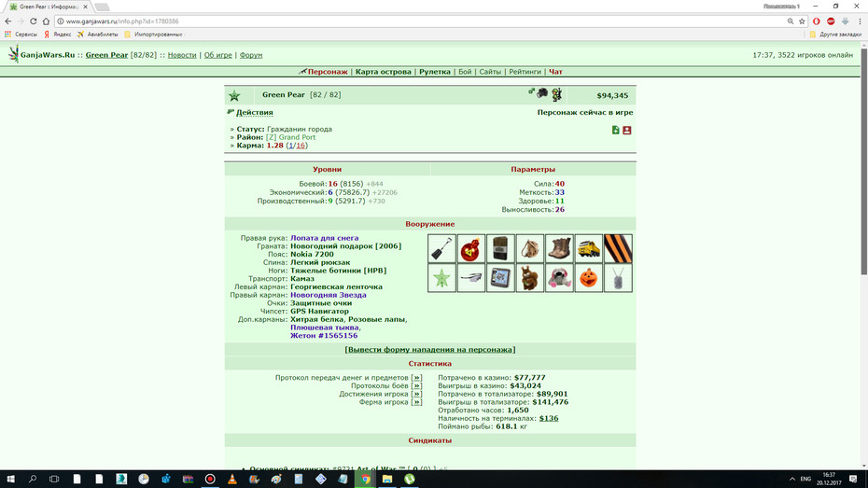Click the Green Pear username link in the header
868x488 pixels.
pos(106,55)
